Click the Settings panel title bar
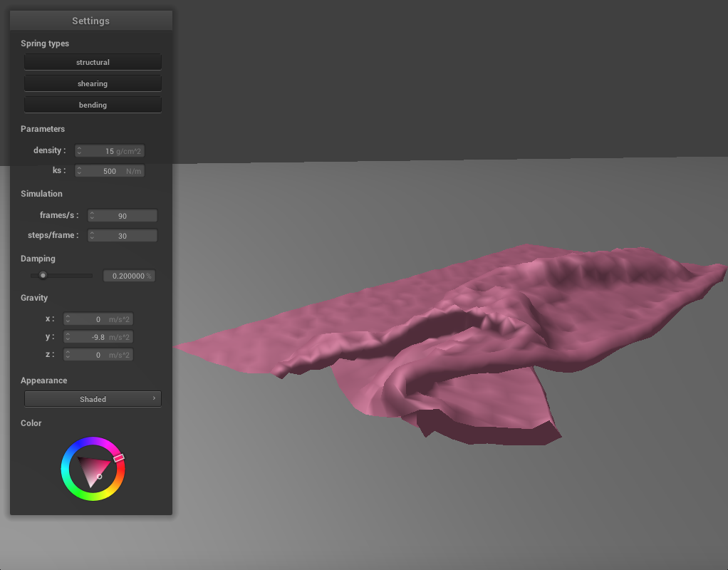This screenshot has width=728, height=570. point(91,21)
